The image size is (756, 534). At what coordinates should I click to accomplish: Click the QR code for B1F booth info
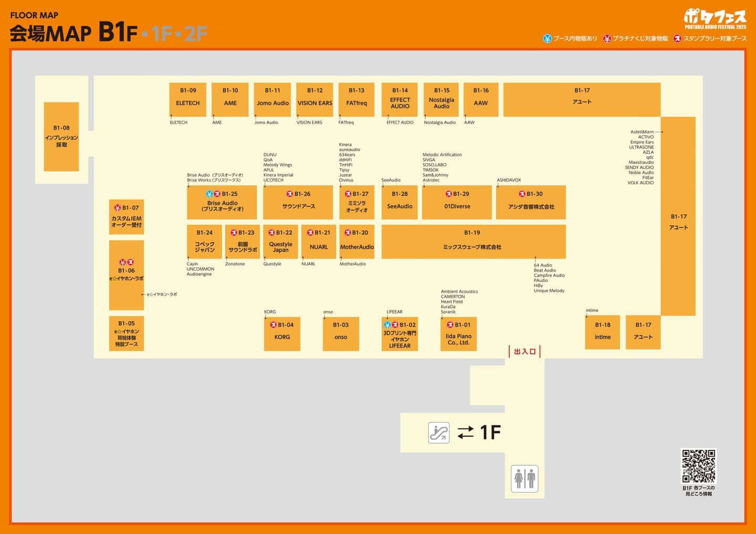[x=698, y=466]
